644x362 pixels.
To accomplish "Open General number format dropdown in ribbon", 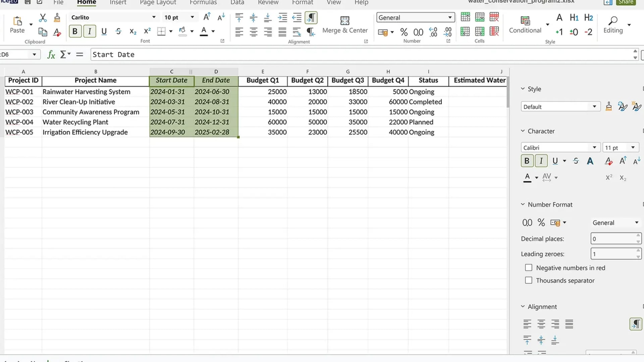I will click(x=450, y=17).
